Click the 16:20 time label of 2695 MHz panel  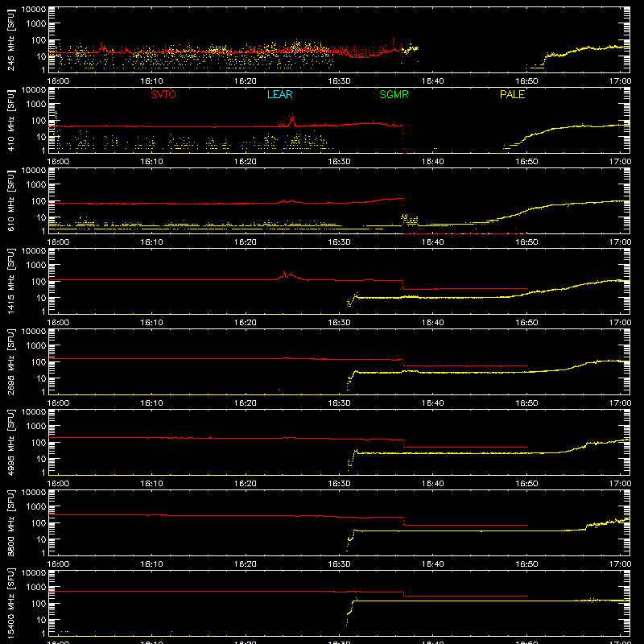click(246, 403)
